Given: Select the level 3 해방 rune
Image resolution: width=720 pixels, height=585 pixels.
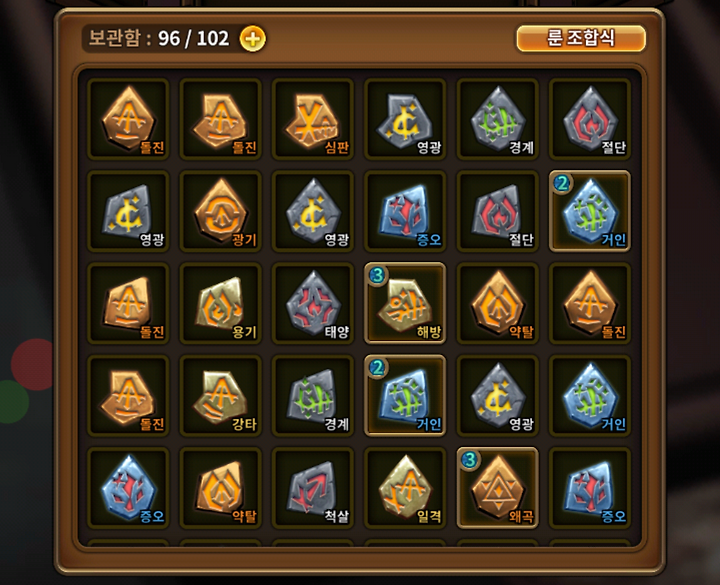Looking at the screenshot, I should [x=405, y=304].
